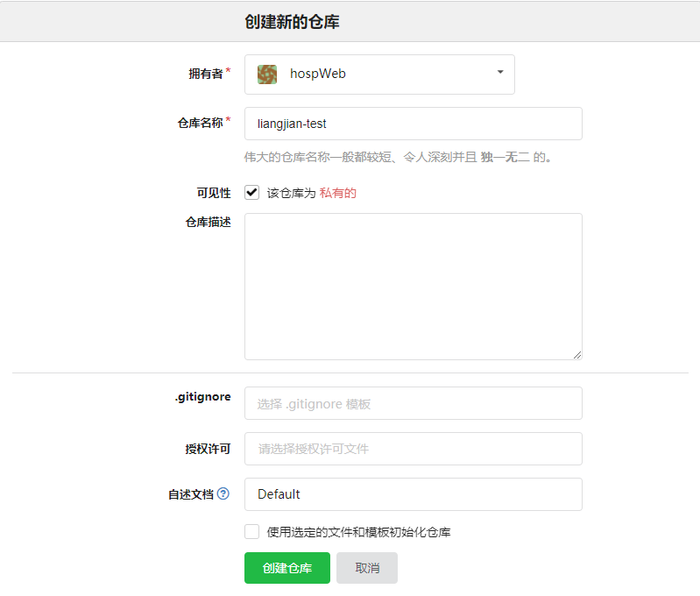Screen dimensions: 700x596
Task: Click inside the 仓库描述 text area
Action: click(413, 286)
